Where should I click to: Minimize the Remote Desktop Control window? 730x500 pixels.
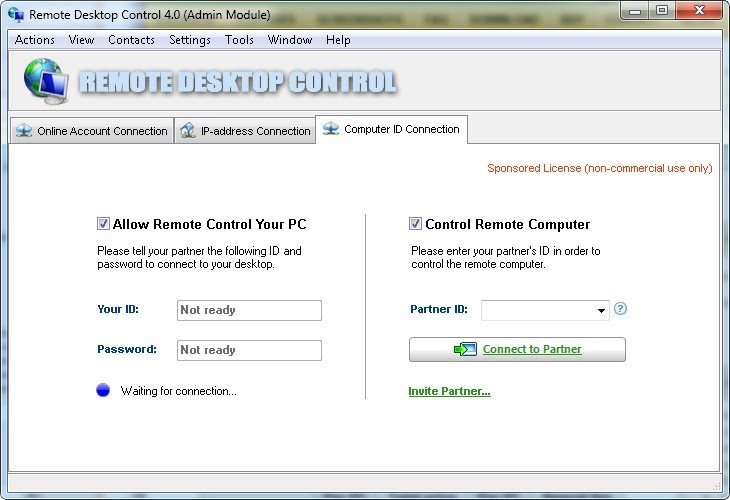(x=635, y=11)
